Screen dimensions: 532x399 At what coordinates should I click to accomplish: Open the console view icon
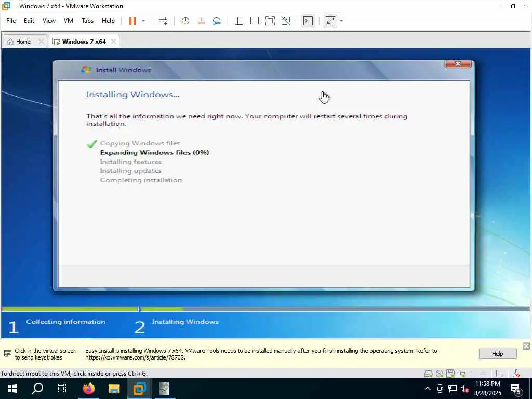(308, 21)
